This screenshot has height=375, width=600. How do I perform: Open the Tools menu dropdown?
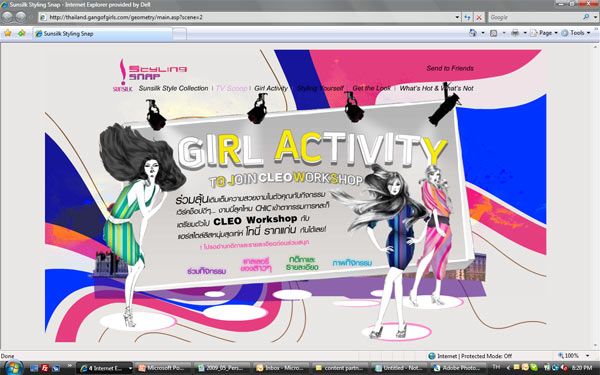tap(576, 33)
